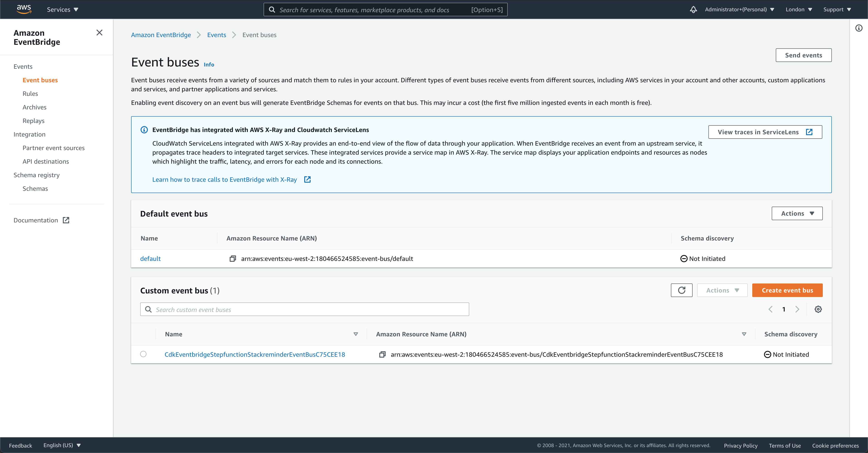Open custom event bus table settings gear
This screenshot has width=868, height=453.
pyautogui.click(x=818, y=309)
